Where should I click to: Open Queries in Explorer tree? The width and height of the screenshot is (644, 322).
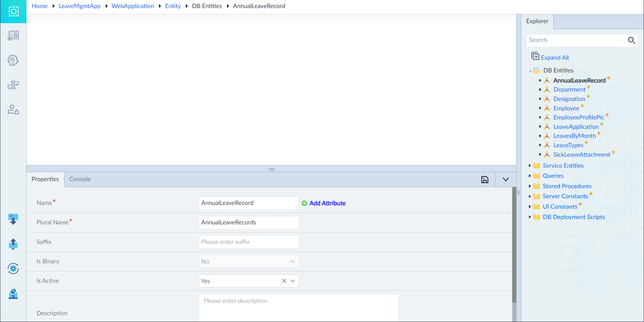point(553,176)
